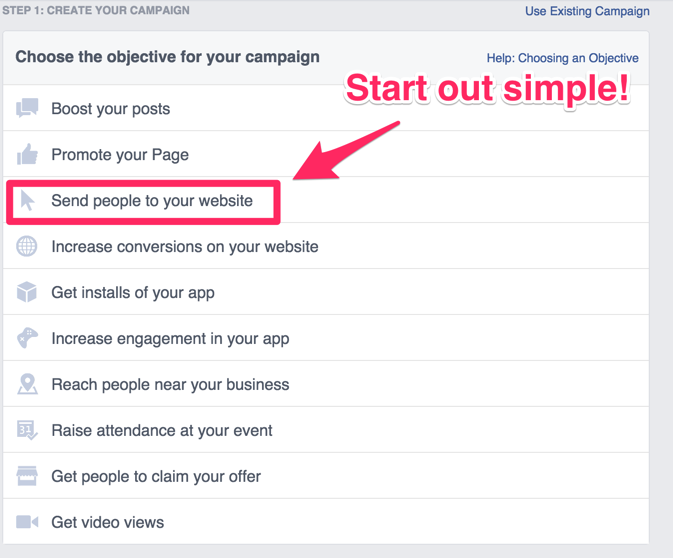This screenshot has width=673, height=558.
Task: Pick Get people to claim your offer
Action: [x=156, y=477]
